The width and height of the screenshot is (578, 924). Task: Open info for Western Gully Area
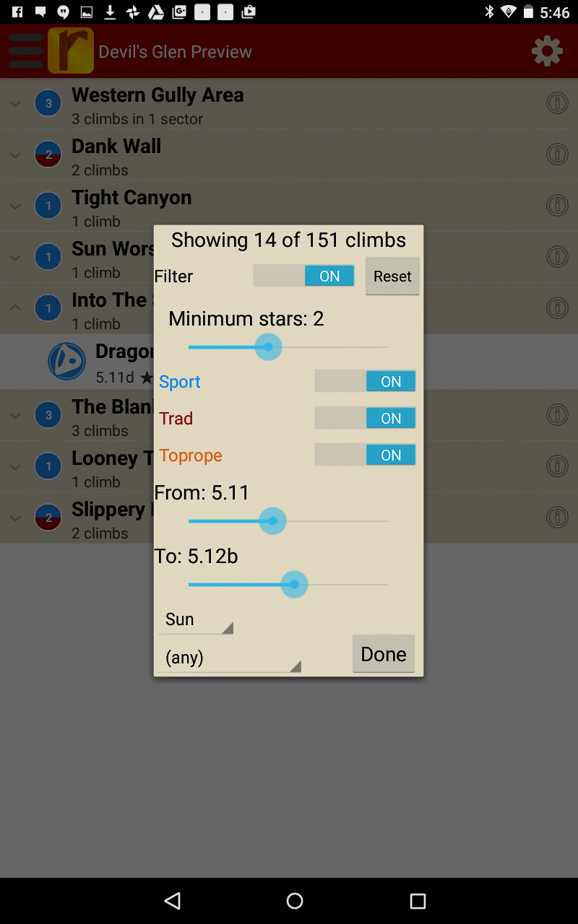coord(556,103)
